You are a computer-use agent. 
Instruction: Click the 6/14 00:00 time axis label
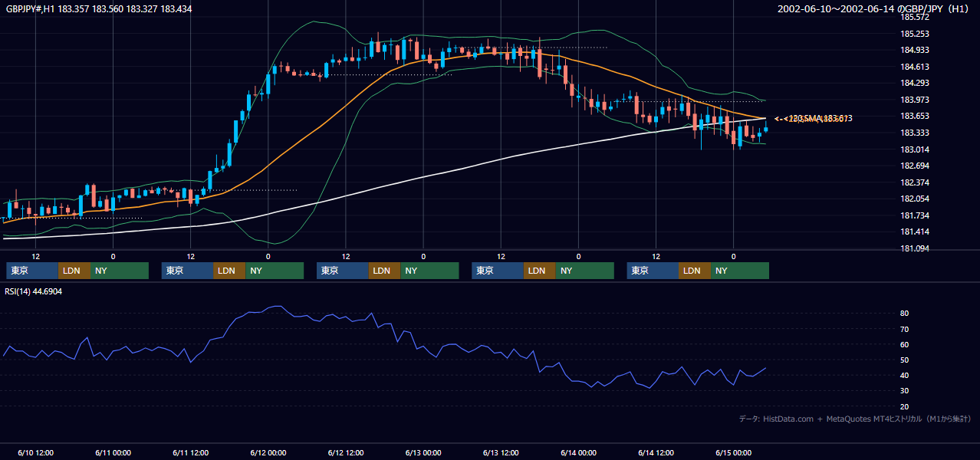pyautogui.click(x=578, y=452)
